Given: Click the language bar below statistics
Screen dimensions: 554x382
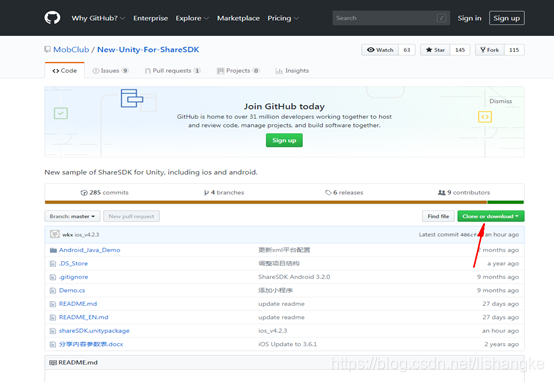Looking at the screenshot, I should (284, 202).
